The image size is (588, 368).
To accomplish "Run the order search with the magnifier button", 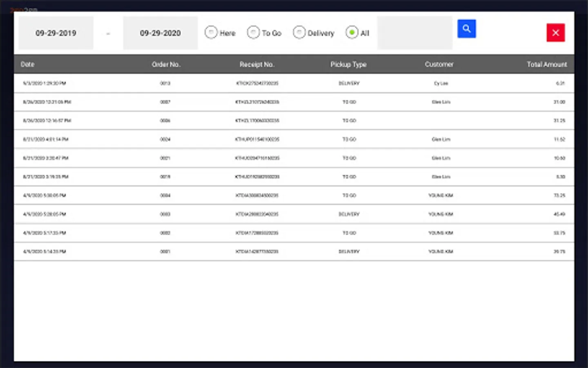I will (466, 29).
